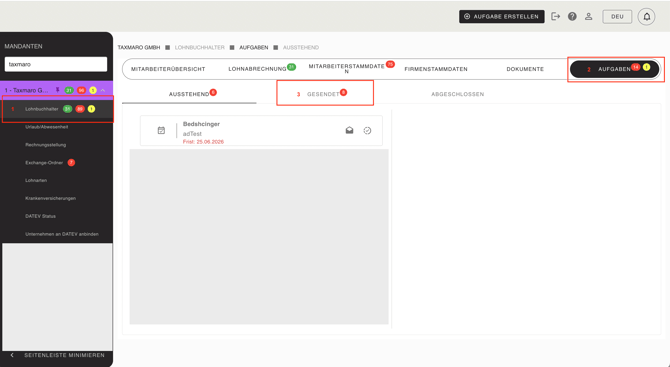Viewport: 670px width, 367px height.
Task: Click the Aufgaben breadcrumb
Action: [254, 47]
